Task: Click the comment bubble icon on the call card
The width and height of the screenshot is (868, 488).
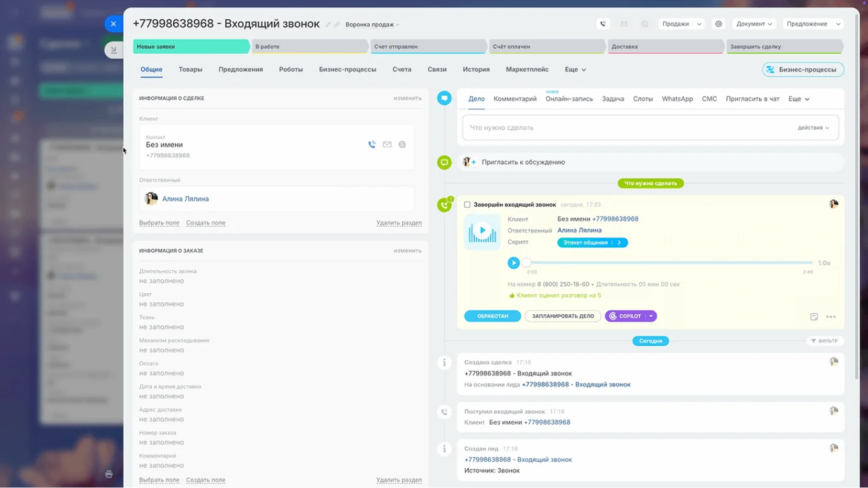Action: (813, 316)
